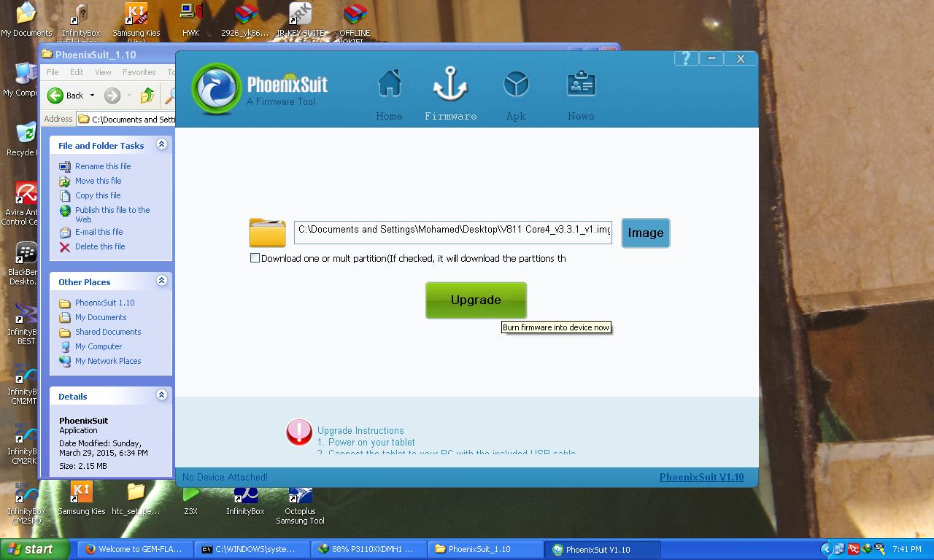Select the InfinityBox CM2SPD desktop icon

[x=26, y=502]
